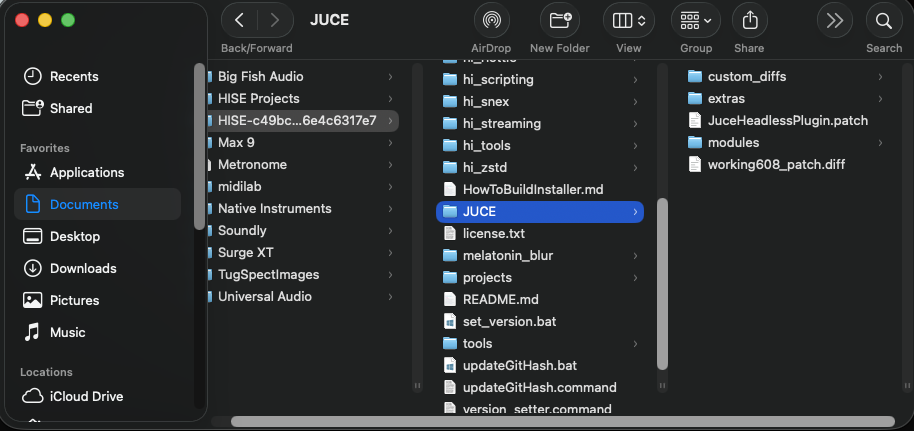The width and height of the screenshot is (914, 431).
Task: Expand hi_zstd with its chevron
Action: pyautogui.click(x=635, y=167)
